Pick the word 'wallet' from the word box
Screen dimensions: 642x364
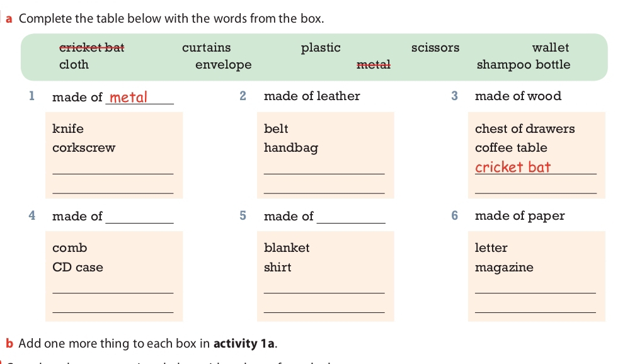coord(550,48)
